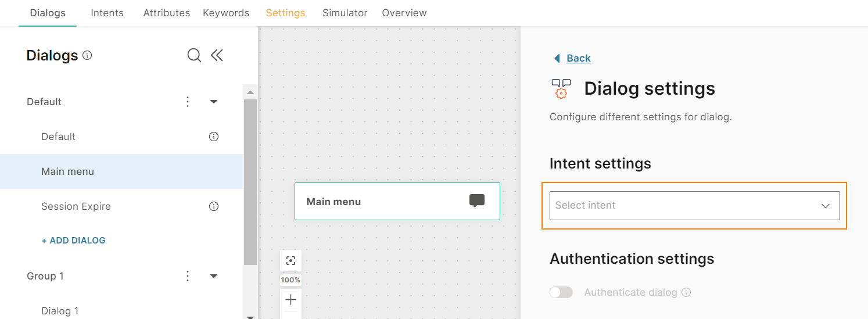Click the info icon next to Session Expire
The image size is (868, 319).
coord(214,206)
